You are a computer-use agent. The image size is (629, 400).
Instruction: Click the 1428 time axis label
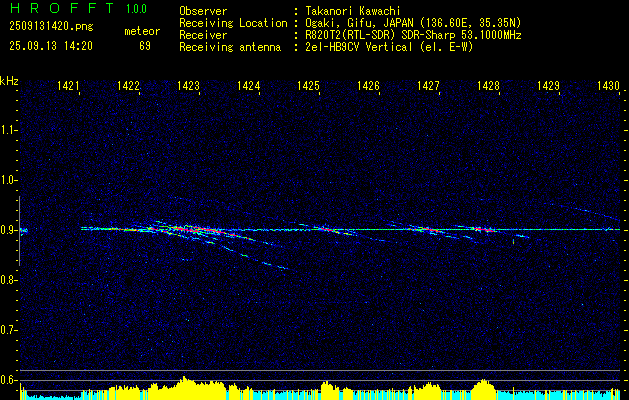point(488,85)
